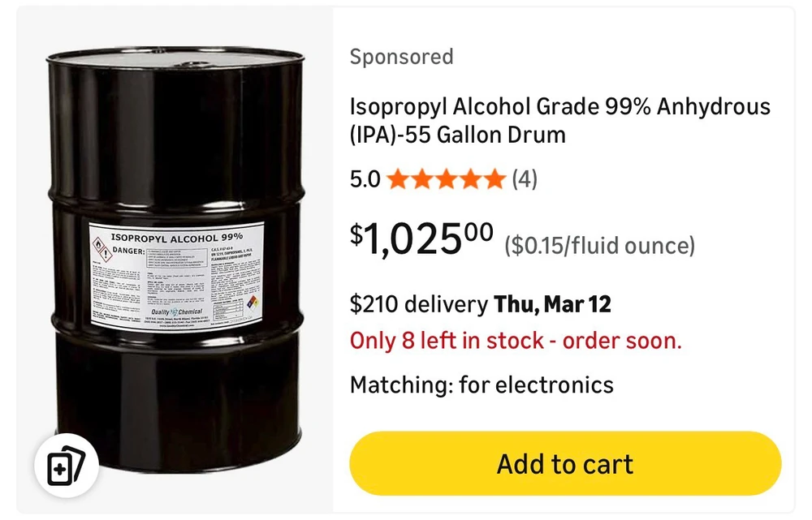
Task: Click the $0.15/fluid ounce unit price
Action: pos(600,245)
